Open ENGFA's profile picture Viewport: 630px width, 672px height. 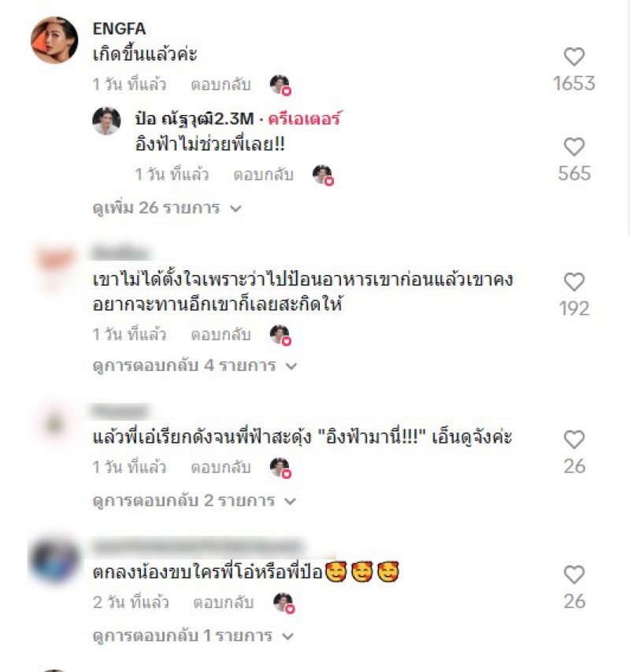coord(54,40)
